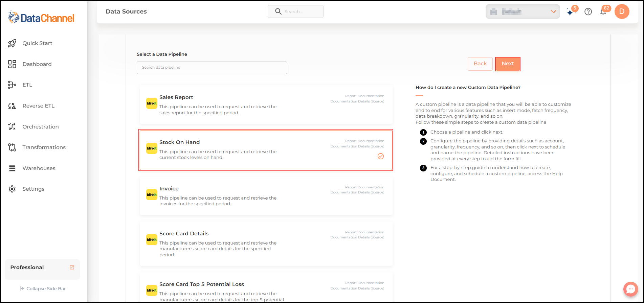This screenshot has height=303, width=644.
Task: Click the Back button
Action: tap(480, 64)
